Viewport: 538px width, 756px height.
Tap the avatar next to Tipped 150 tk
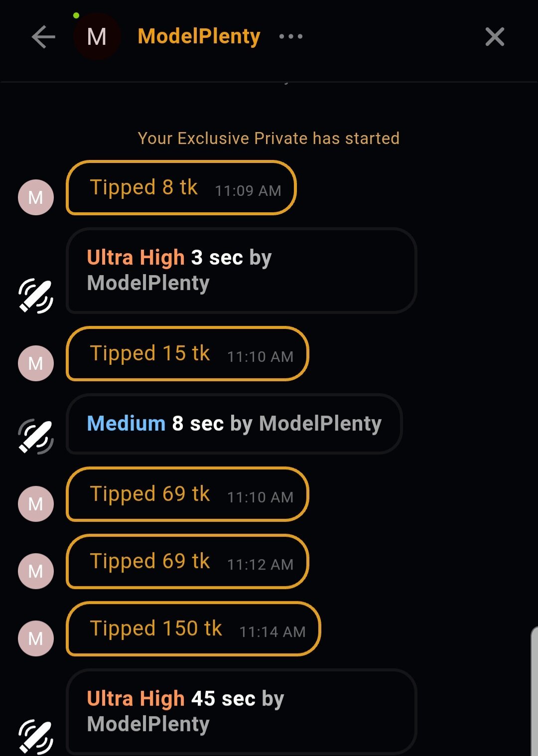pyautogui.click(x=36, y=638)
